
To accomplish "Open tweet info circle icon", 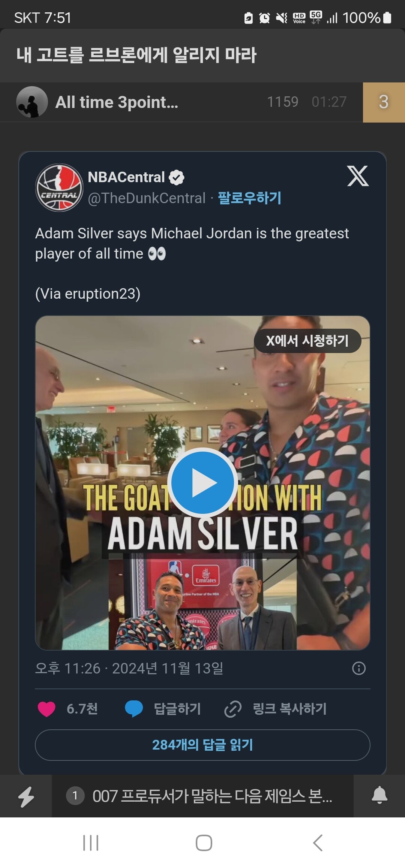I will 359,668.
